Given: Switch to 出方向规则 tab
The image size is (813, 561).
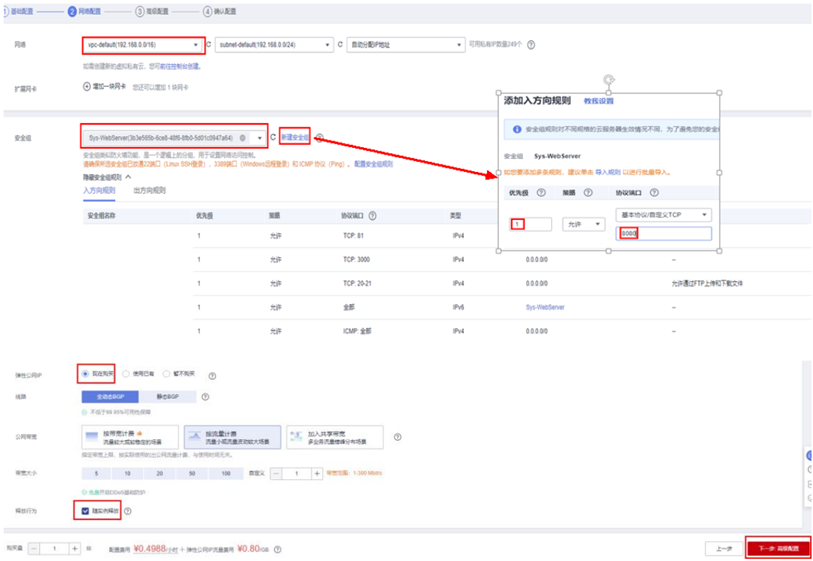Looking at the screenshot, I should tap(149, 190).
